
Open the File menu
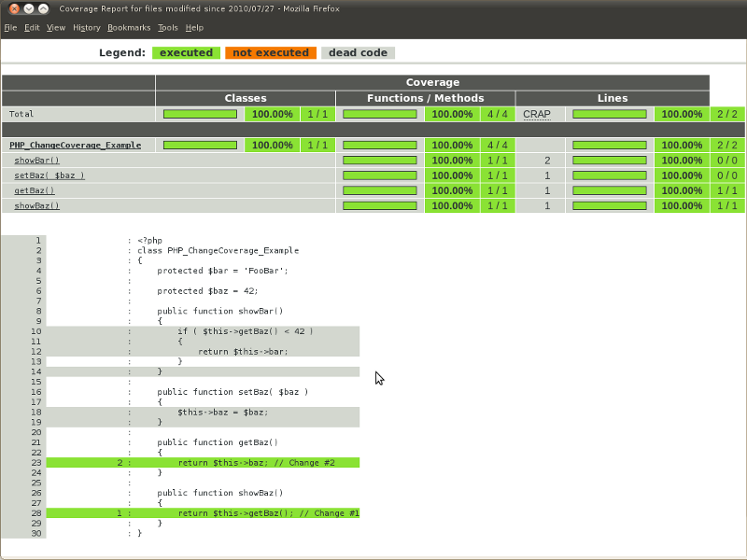[10, 27]
